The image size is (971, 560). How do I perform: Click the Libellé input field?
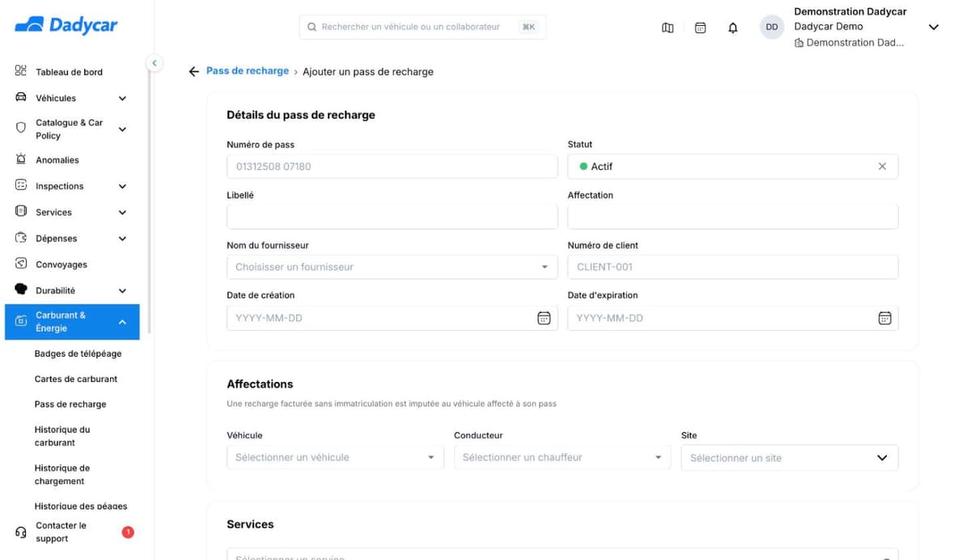point(392,217)
